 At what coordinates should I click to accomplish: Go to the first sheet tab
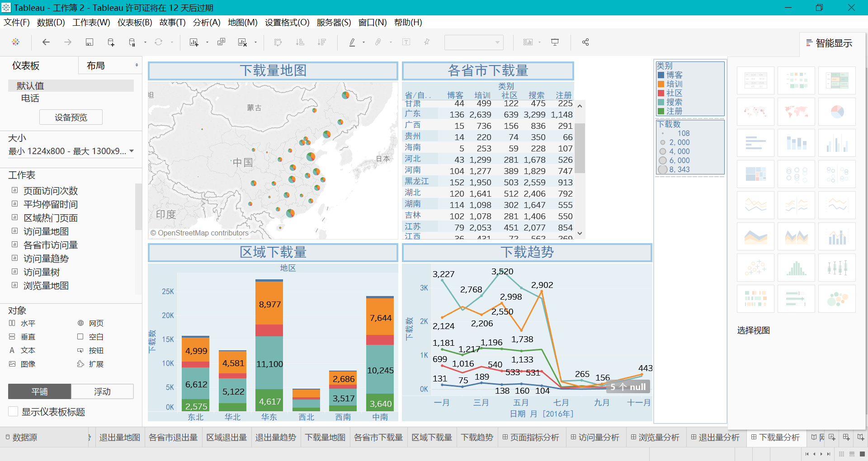807,454
